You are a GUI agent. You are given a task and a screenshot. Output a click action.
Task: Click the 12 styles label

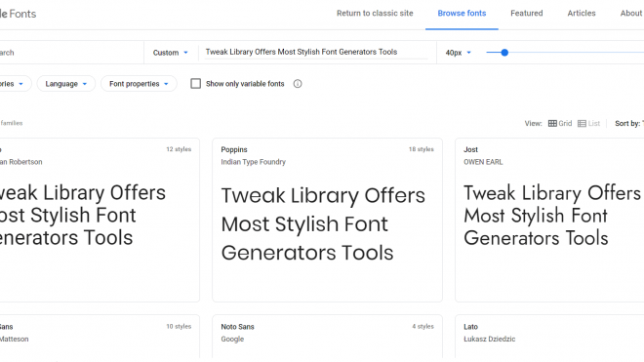[x=179, y=149]
